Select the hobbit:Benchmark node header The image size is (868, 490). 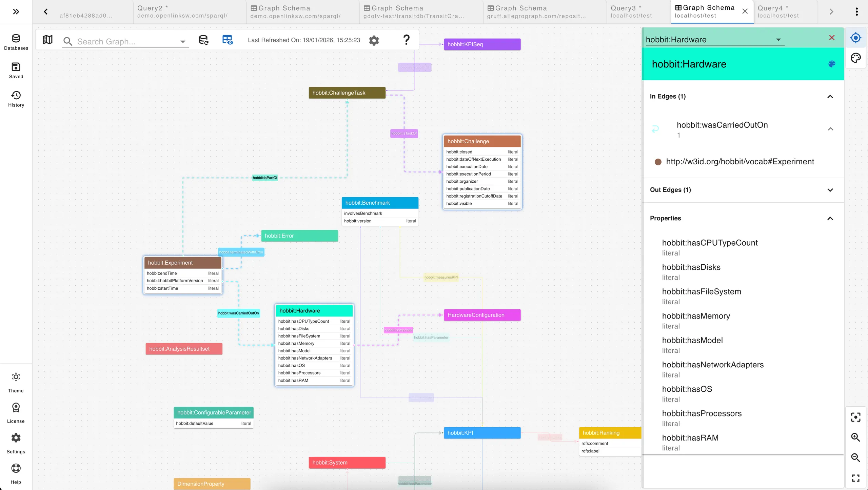[x=380, y=203]
